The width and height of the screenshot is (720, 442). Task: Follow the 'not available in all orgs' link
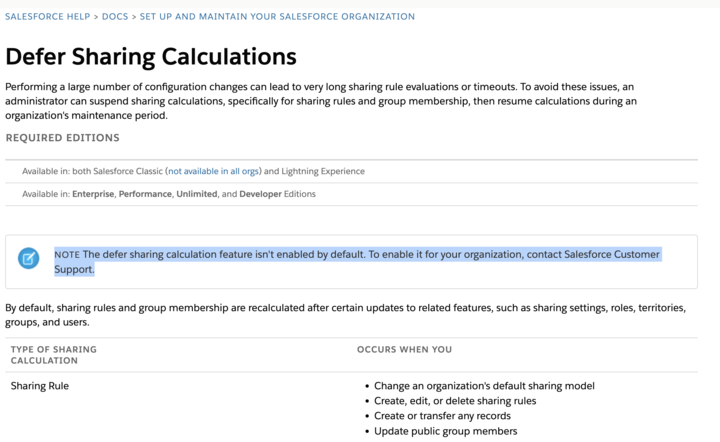214,171
